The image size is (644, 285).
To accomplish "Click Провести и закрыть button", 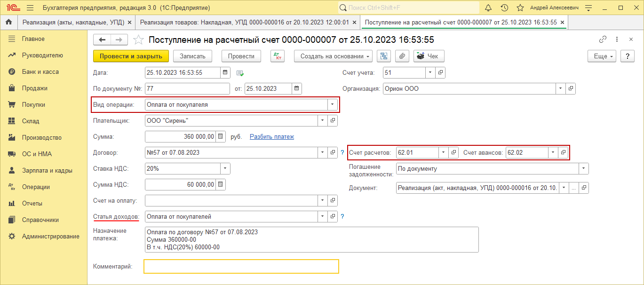I will click(131, 56).
